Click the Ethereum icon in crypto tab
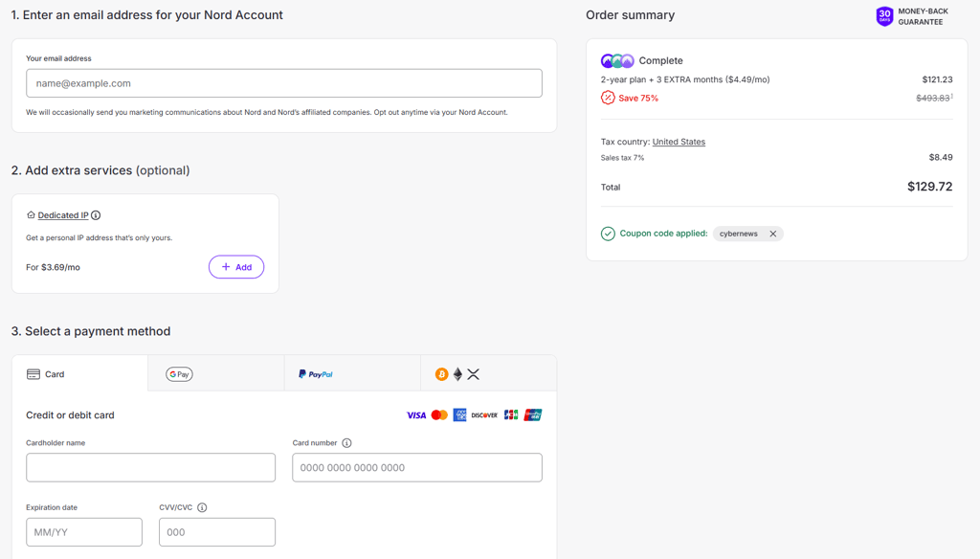Image resolution: width=980 pixels, height=559 pixels. [x=457, y=374]
